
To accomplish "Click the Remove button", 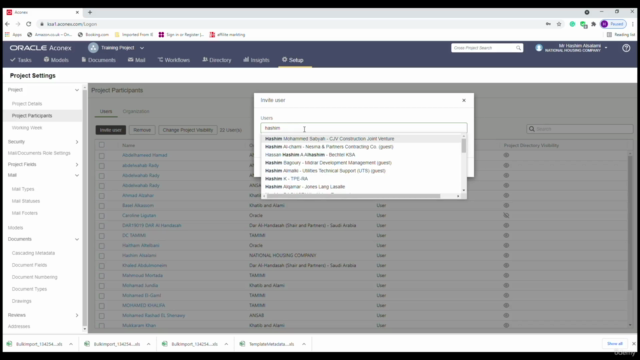I will click(142, 130).
